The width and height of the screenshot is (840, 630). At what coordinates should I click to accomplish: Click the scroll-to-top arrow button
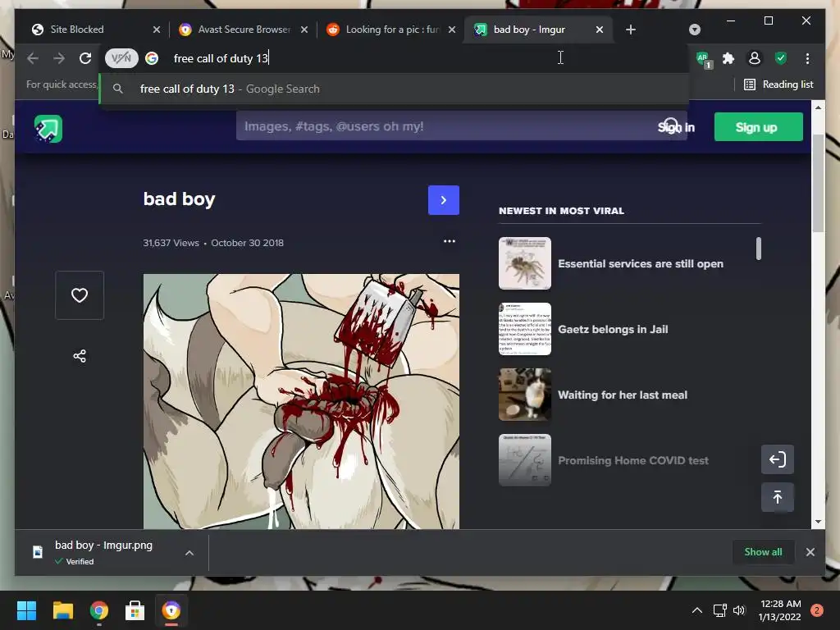pyautogui.click(x=778, y=497)
